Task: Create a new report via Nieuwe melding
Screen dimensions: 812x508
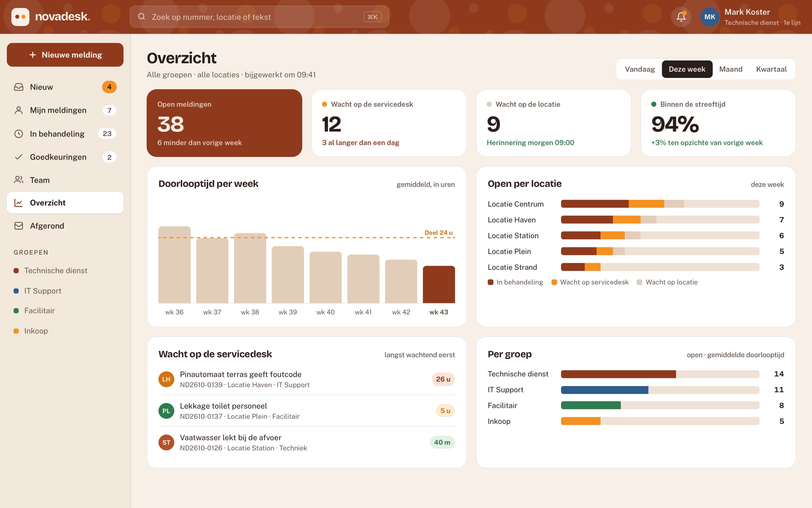Action: (x=65, y=55)
